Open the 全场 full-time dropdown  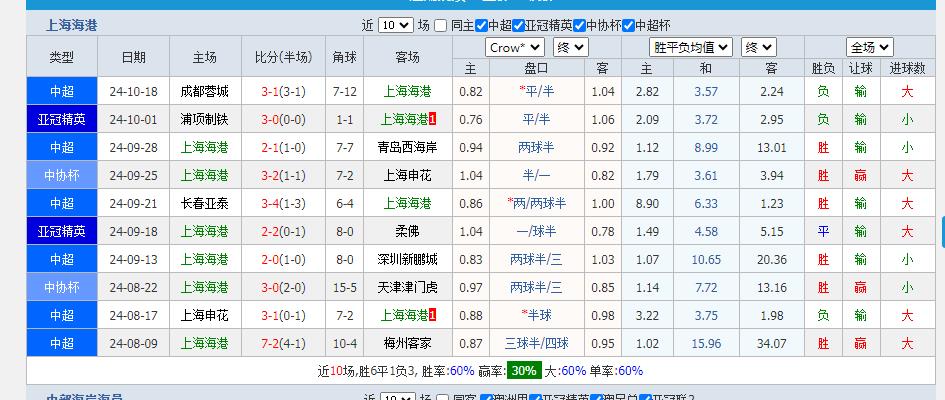[869, 47]
